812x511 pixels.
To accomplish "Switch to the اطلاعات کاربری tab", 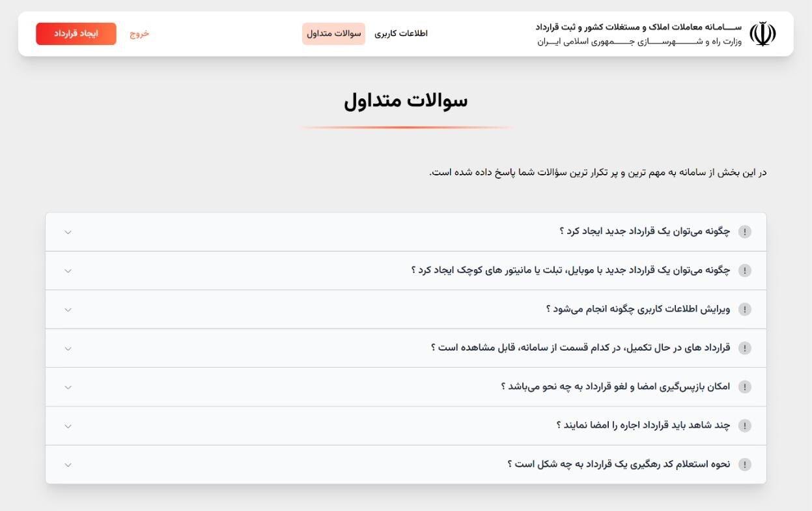I will click(x=402, y=33).
